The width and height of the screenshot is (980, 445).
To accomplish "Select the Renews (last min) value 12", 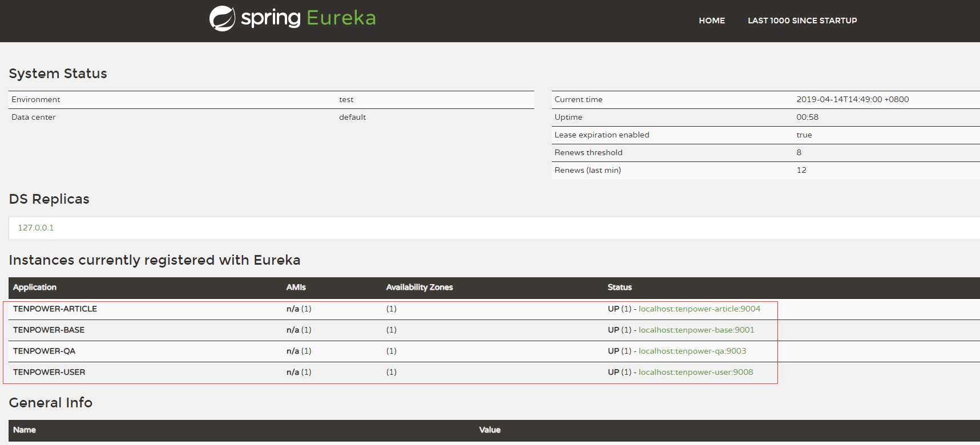I will (x=801, y=170).
